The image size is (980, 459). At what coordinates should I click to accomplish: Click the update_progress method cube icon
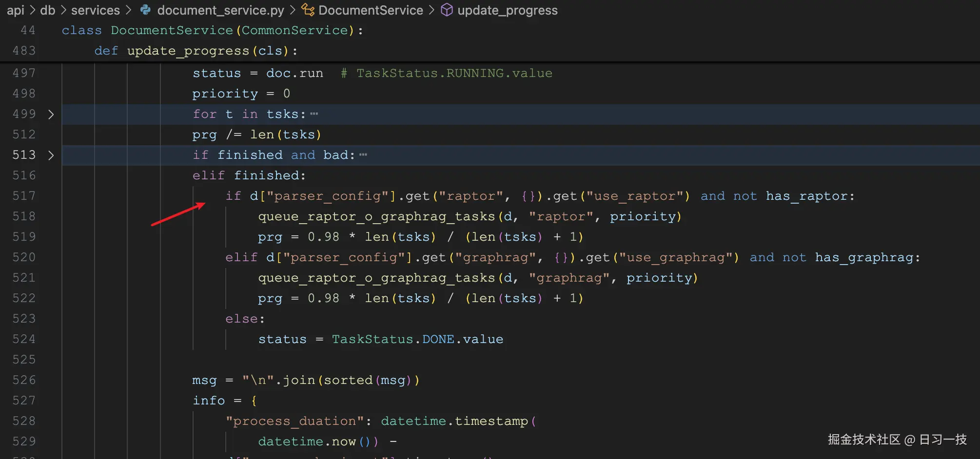[x=447, y=10]
